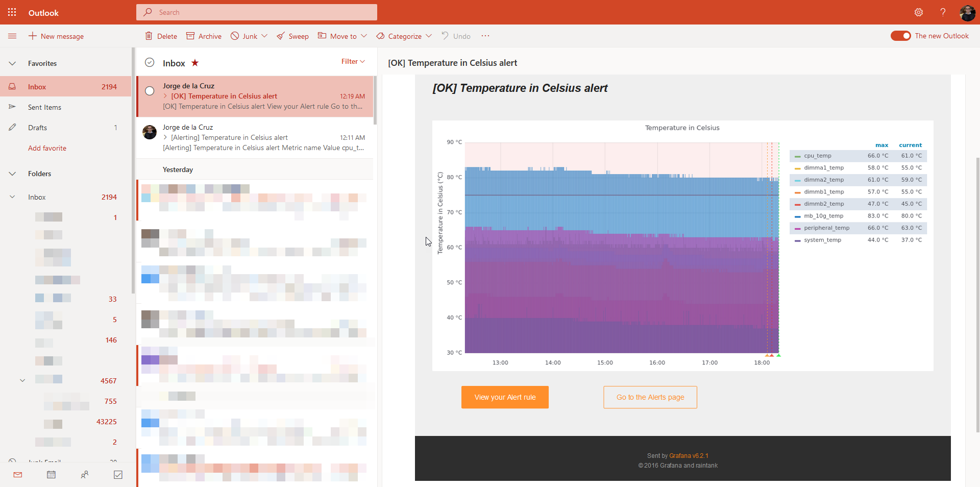The height and width of the screenshot is (487, 980).
Task: Toggle The new Outlook switch off
Action: click(x=901, y=36)
